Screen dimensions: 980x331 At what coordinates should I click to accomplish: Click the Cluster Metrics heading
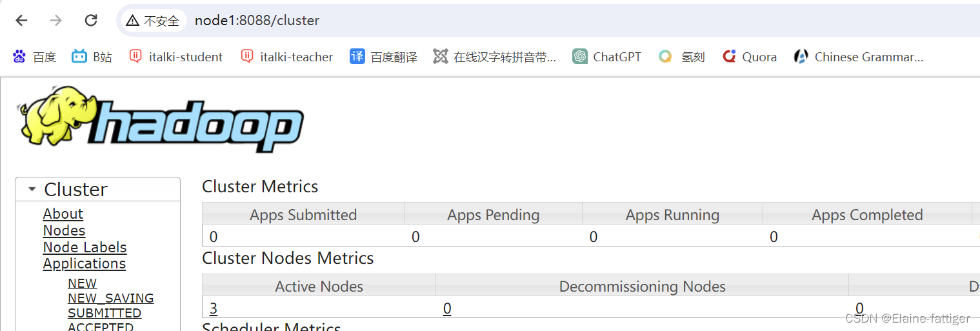[260, 186]
